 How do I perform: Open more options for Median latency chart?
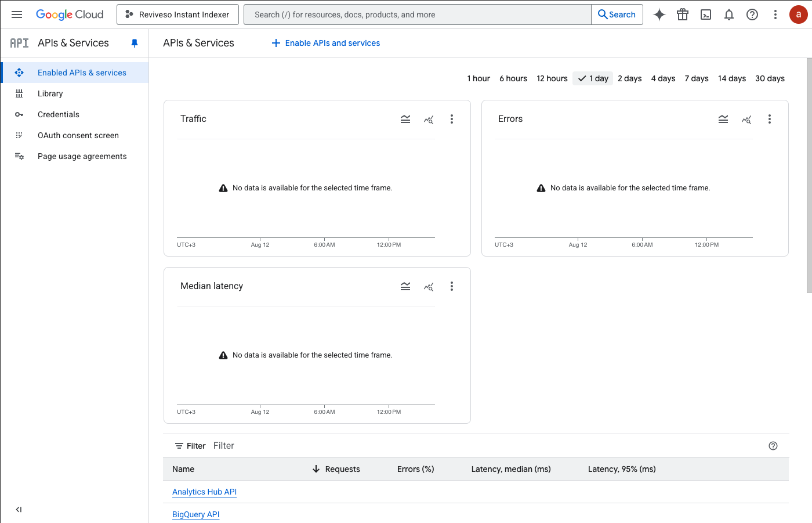point(452,286)
